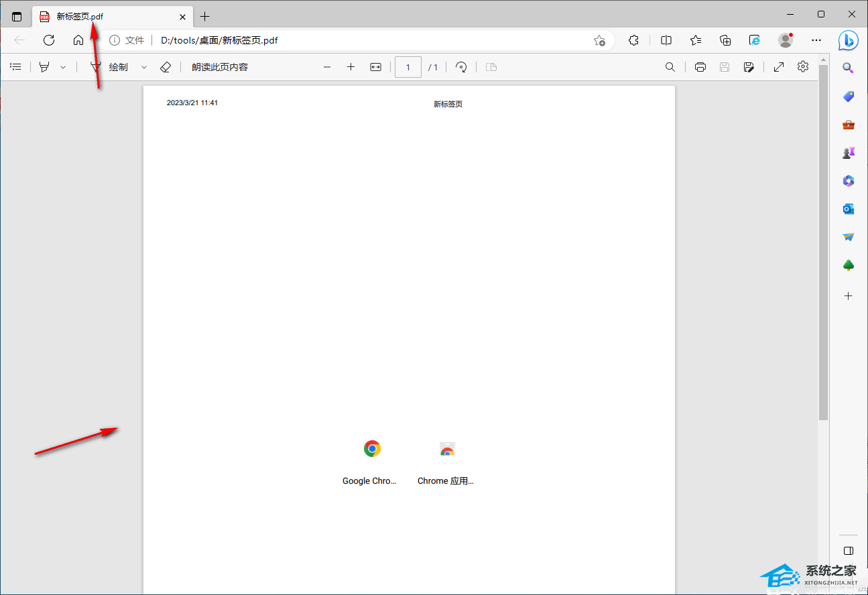Add a new app to the sidebar
The height and width of the screenshot is (595, 868).
[x=848, y=295]
